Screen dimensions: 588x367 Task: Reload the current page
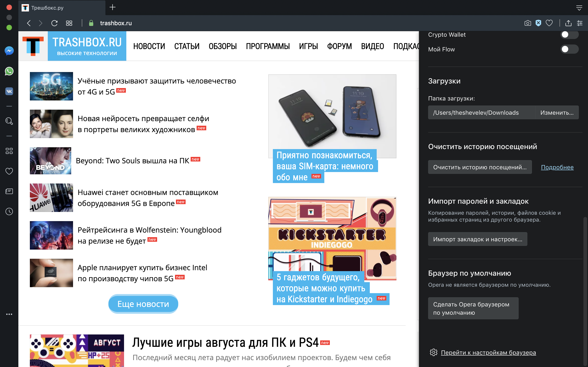click(54, 23)
